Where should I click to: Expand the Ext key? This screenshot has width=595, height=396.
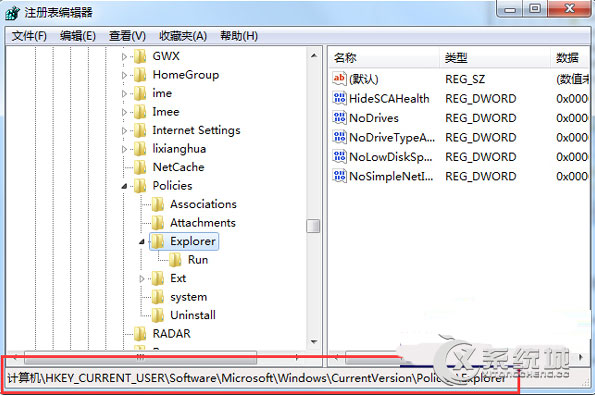point(142,279)
